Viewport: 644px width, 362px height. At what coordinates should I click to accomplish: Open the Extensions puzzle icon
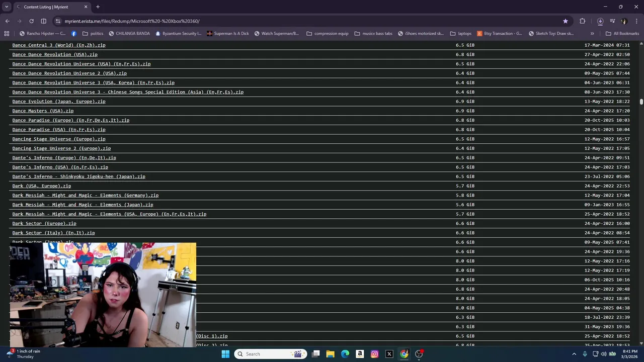pyautogui.click(x=583, y=21)
